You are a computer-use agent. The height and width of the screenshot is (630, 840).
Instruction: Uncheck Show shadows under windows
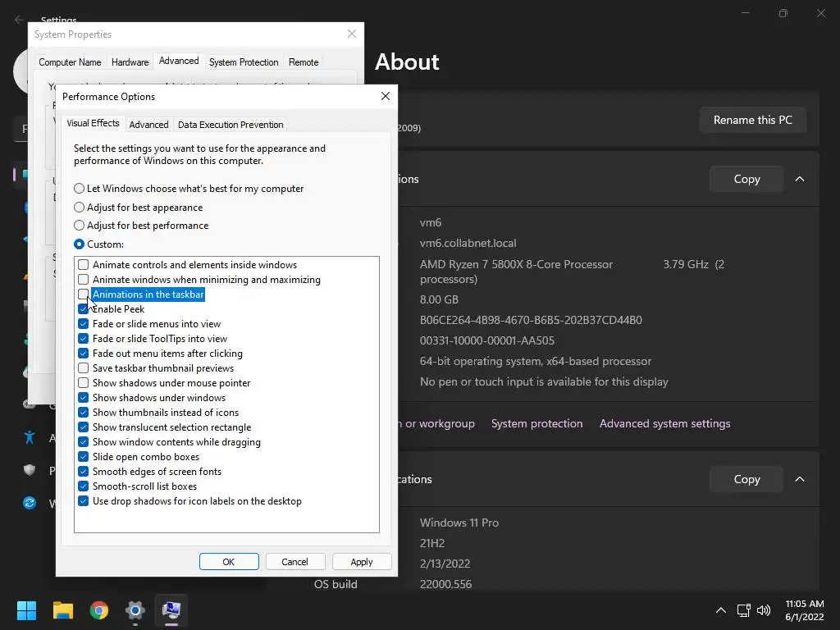tap(83, 398)
